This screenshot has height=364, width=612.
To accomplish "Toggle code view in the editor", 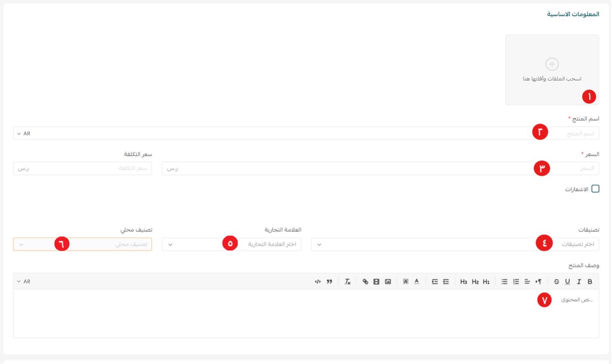I will pyautogui.click(x=318, y=282).
